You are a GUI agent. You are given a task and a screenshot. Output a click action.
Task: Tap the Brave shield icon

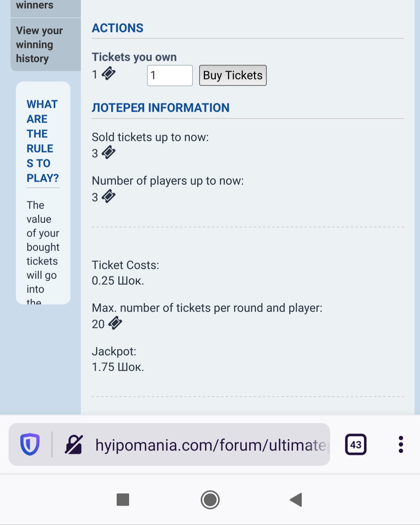coord(30,444)
